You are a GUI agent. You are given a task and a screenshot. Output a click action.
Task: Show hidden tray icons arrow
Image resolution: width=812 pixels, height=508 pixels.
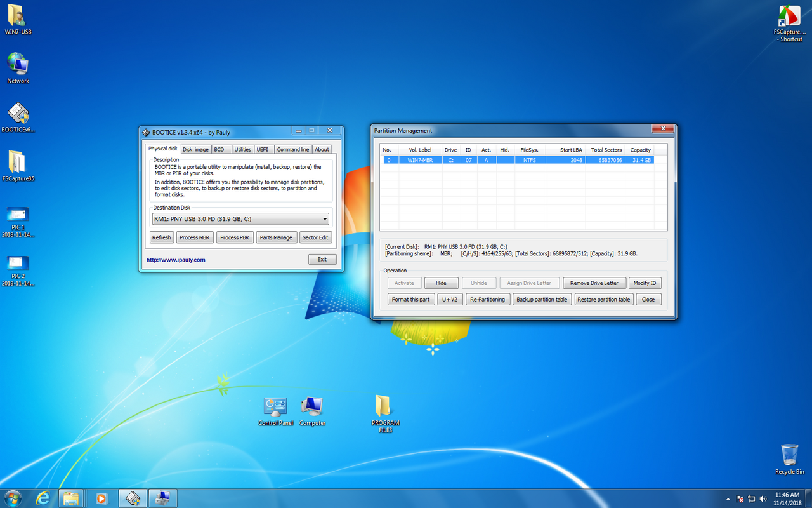[728, 499]
